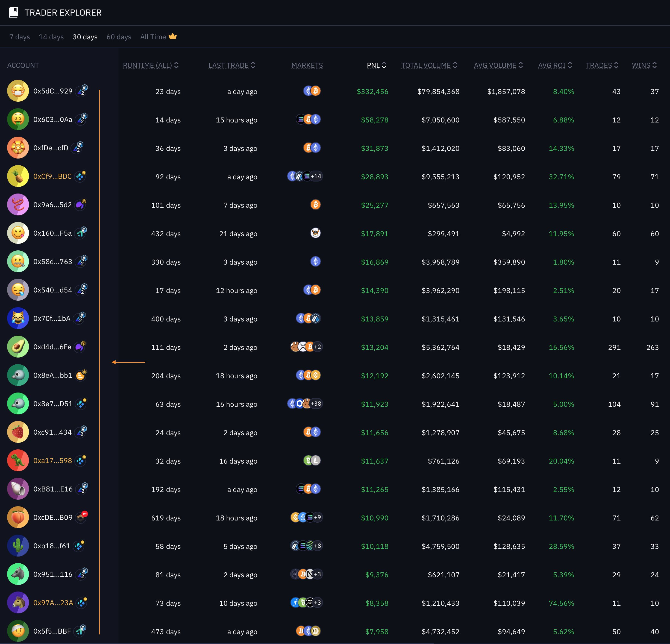This screenshot has height=644, width=670.
Task: Open account 0x5f5...BBF
Action: (52, 631)
